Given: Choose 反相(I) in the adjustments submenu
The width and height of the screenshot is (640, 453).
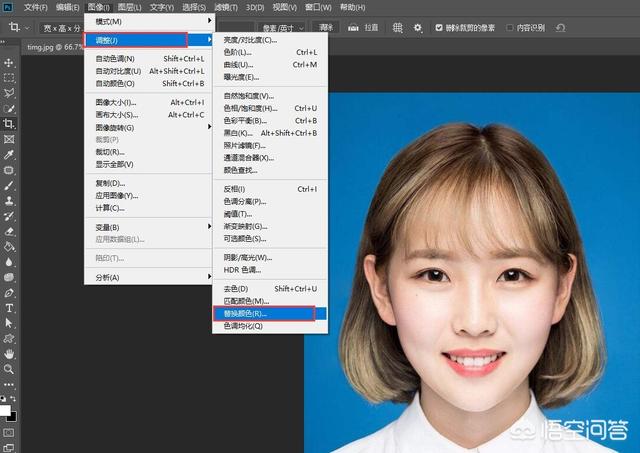Looking at the screenshot, I should pos(270,189).
